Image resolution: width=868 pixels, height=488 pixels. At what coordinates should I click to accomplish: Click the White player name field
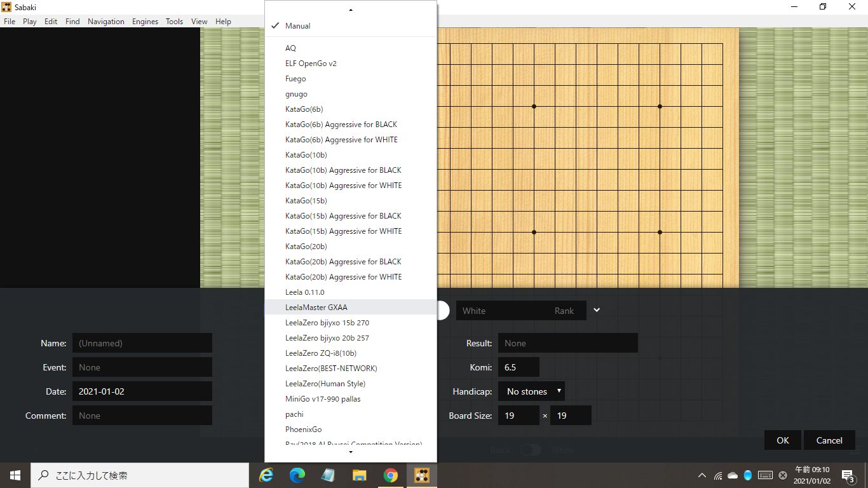point(503,311)
